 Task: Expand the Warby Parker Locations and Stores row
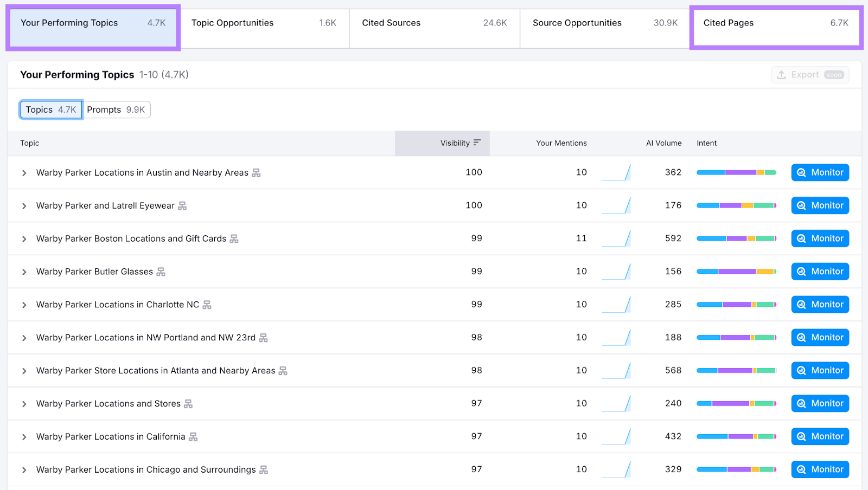(x=24, y=403)
